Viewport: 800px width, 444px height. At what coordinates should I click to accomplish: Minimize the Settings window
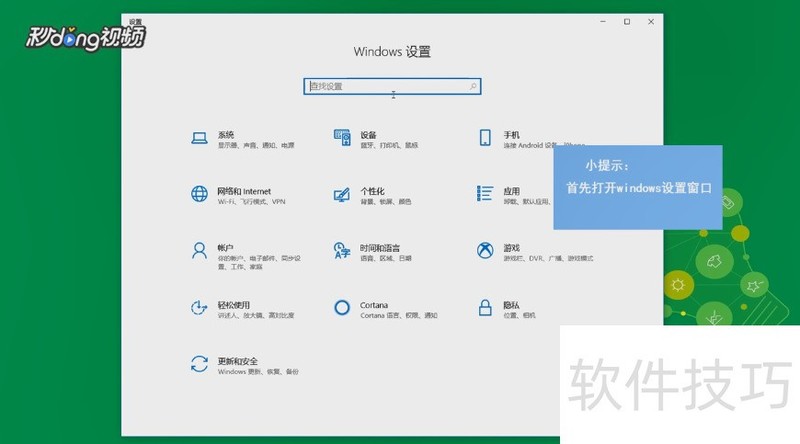(x=603, y=21)
